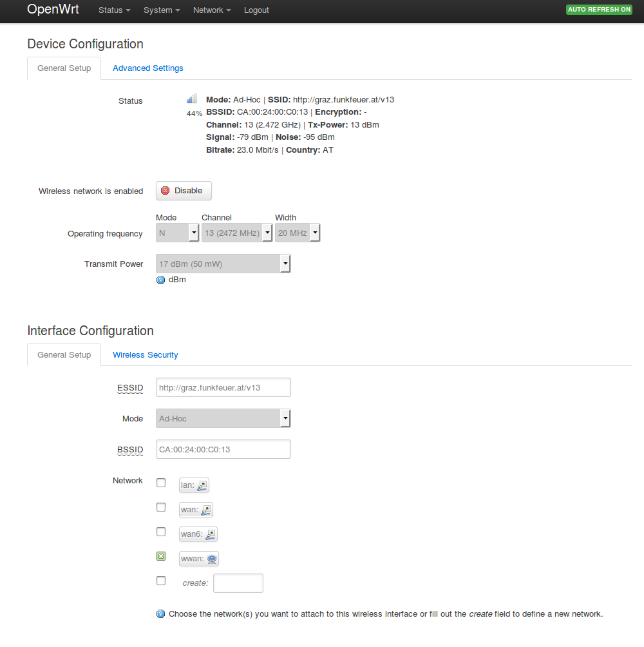Open the Wireless Security tab
The width and height of the screenshot is (644, 647).
(x=145, y=355)
